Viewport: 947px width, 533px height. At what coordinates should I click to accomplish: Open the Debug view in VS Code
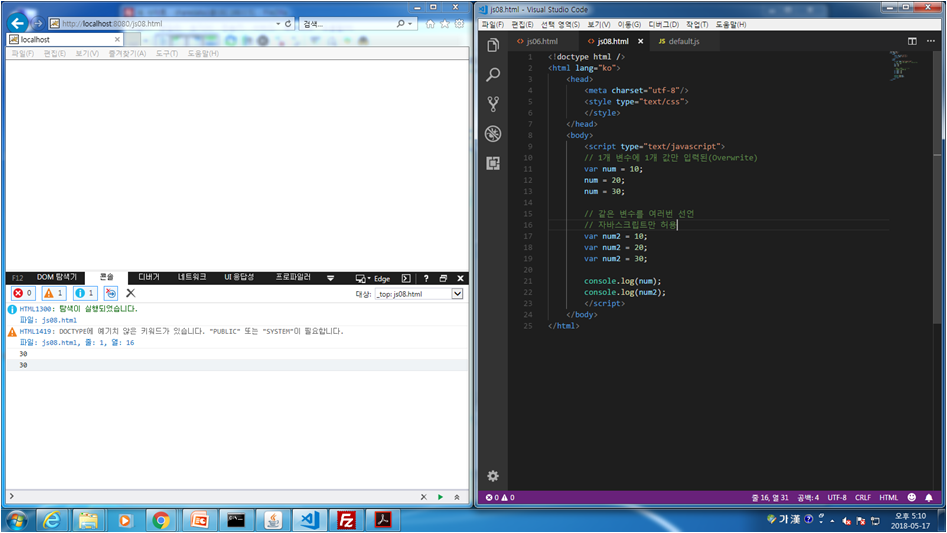pos(493,133)
